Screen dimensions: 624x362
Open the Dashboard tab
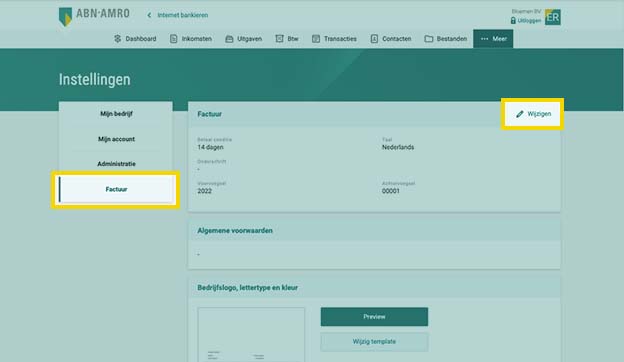(x=135, y=39)
